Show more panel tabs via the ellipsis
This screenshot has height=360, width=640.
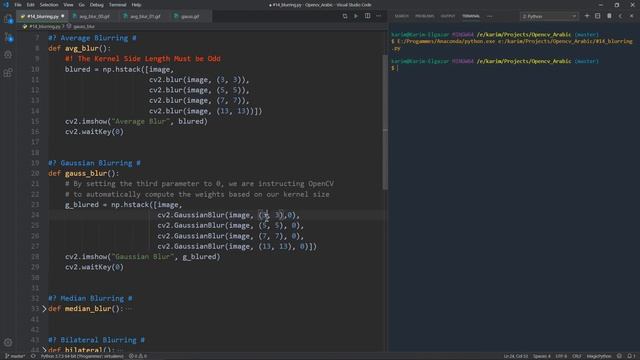490,16
